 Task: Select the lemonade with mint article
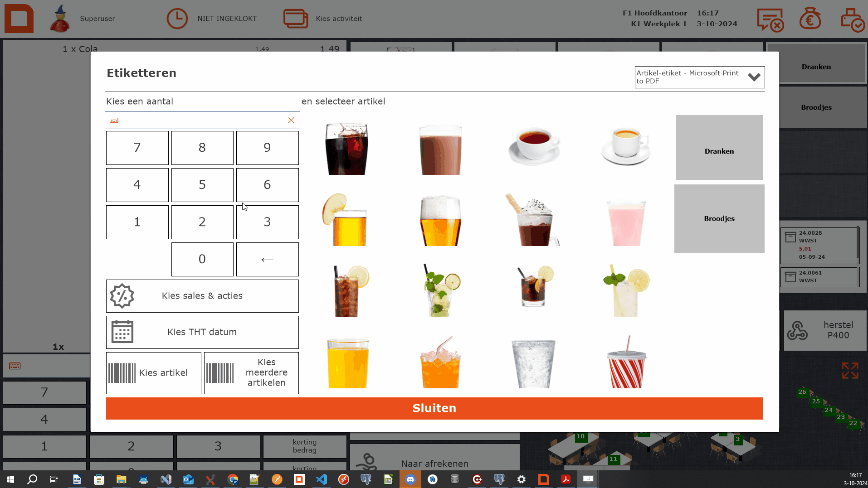[x=626, y=290]
